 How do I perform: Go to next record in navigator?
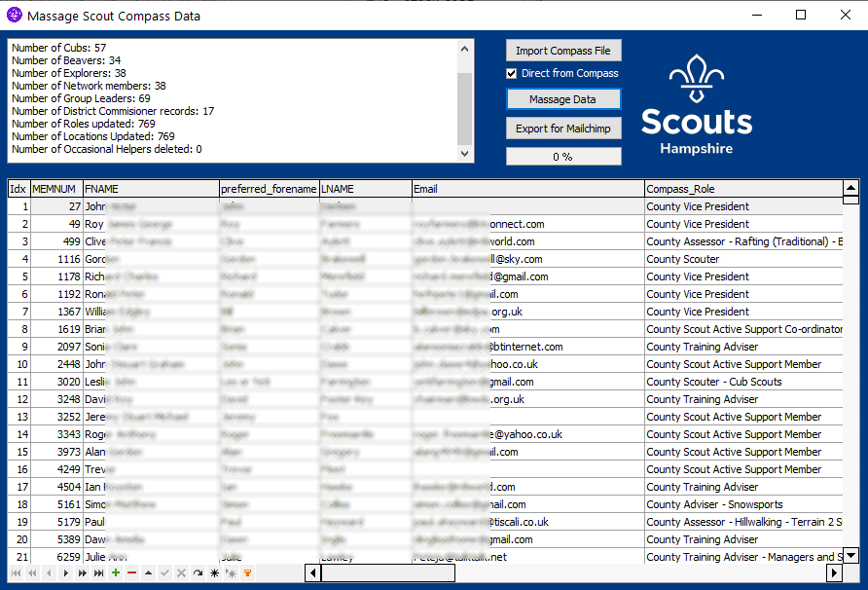point(66,573)
